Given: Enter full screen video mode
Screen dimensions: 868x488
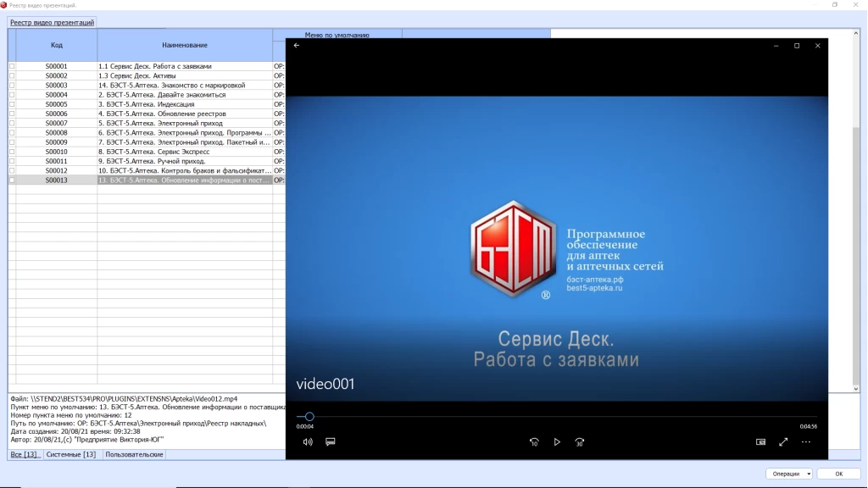Looking at the screenshot, I should (783, 442).
